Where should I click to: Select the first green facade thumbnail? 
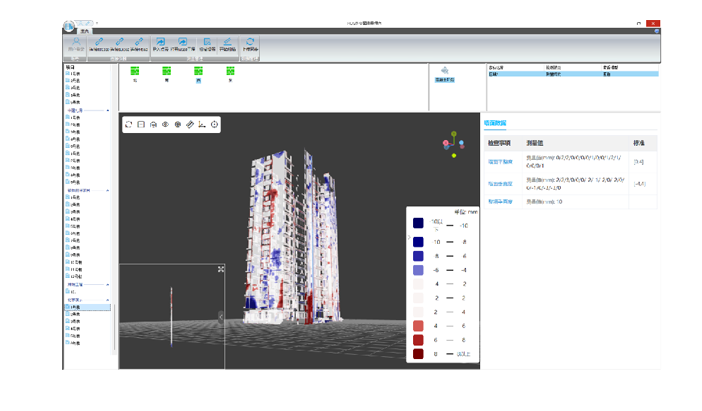point(135,71)
